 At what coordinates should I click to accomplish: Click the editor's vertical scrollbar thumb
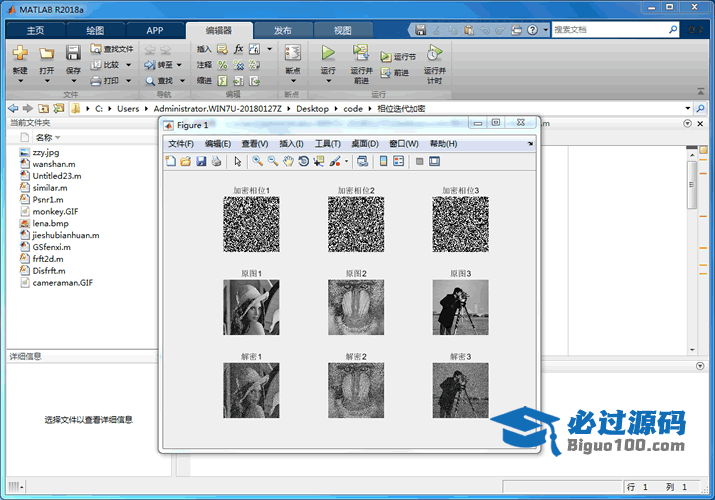pyautogui.click(x=692, y=185)
